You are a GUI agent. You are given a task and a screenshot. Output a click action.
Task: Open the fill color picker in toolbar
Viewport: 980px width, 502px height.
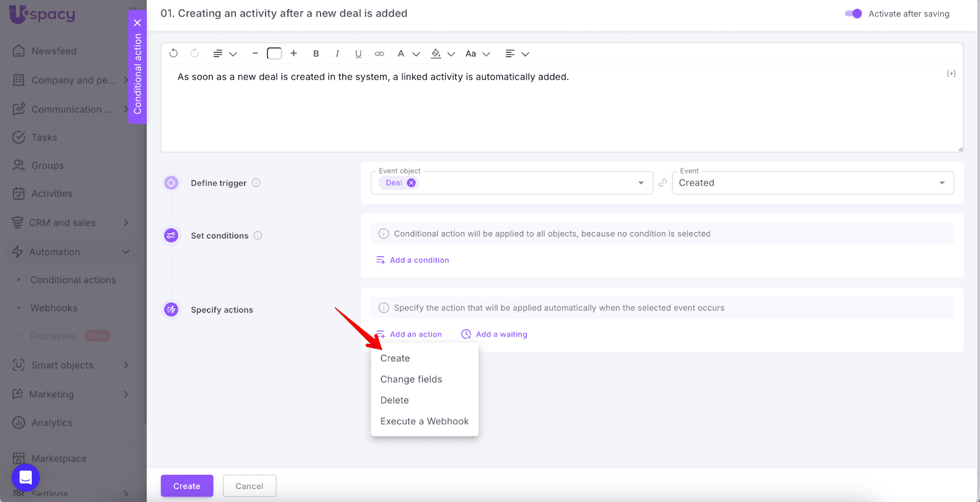coord(436,53)
